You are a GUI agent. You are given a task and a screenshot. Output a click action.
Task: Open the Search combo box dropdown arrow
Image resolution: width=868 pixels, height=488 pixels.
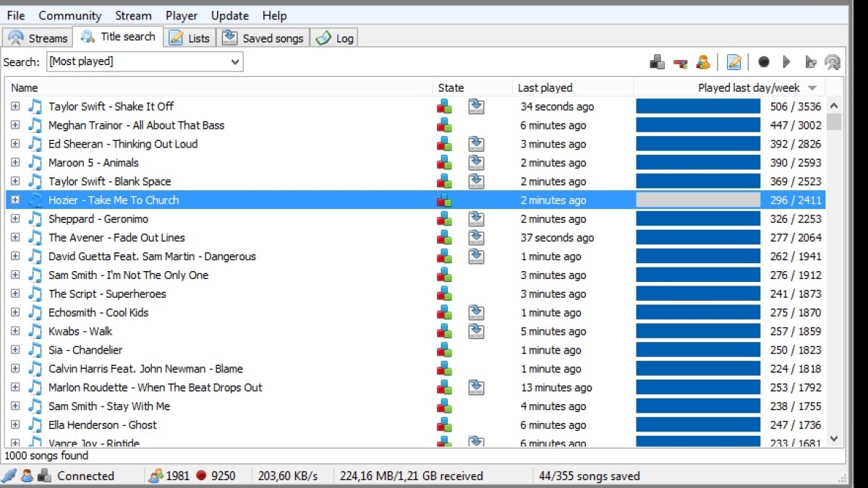[x=235, y=62]
